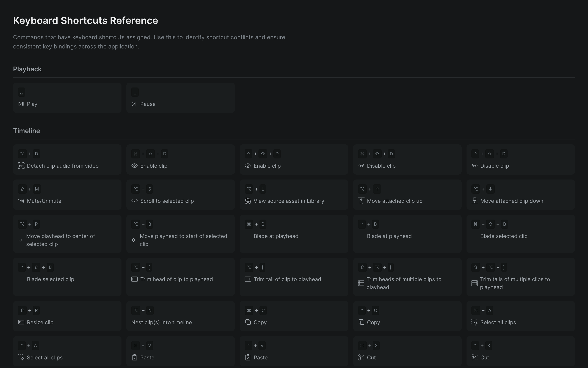This screenshot has width=588, height=368.
Task: Click the "Keyboard Shortcuts Reference" title
Action: 86,20
